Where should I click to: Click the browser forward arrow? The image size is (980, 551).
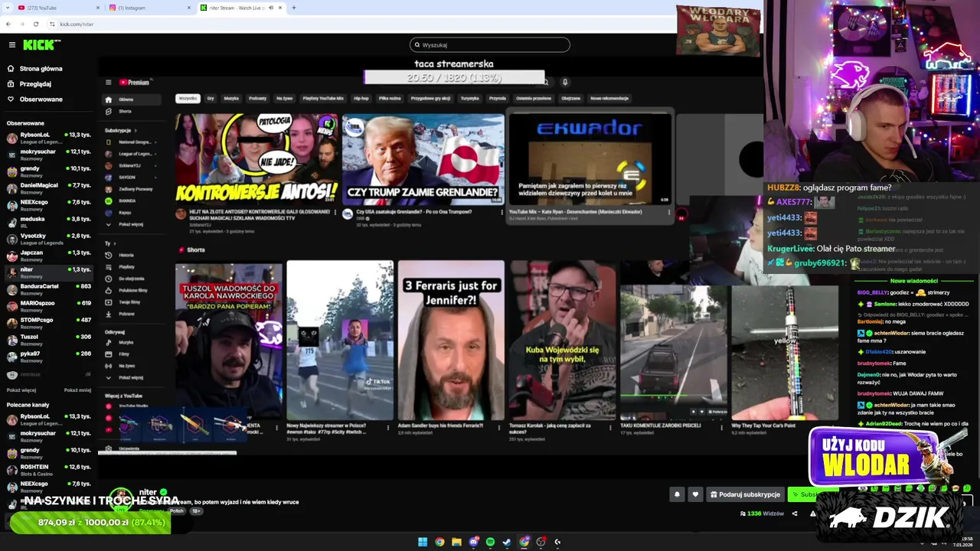click(x=22, y=24)
